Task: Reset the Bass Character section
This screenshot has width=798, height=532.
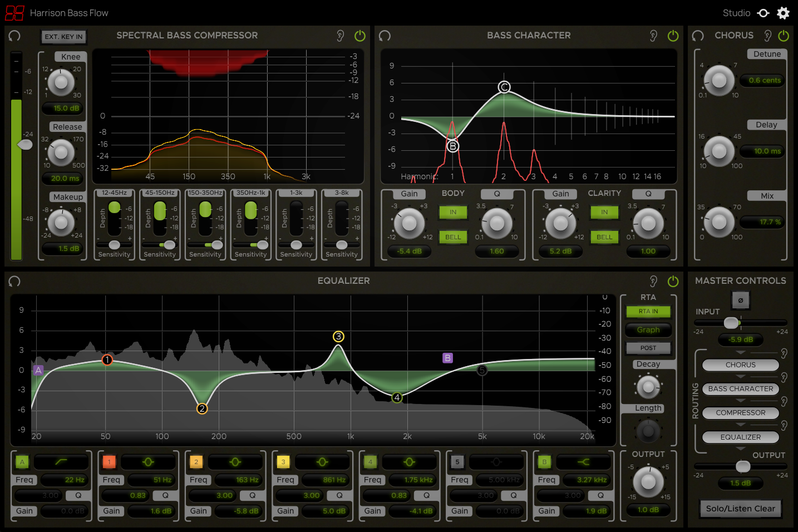Action: coord(385,36)
